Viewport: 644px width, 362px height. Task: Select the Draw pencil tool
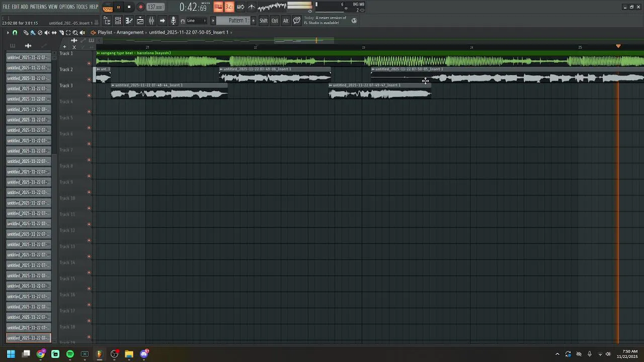click(26, 33)
